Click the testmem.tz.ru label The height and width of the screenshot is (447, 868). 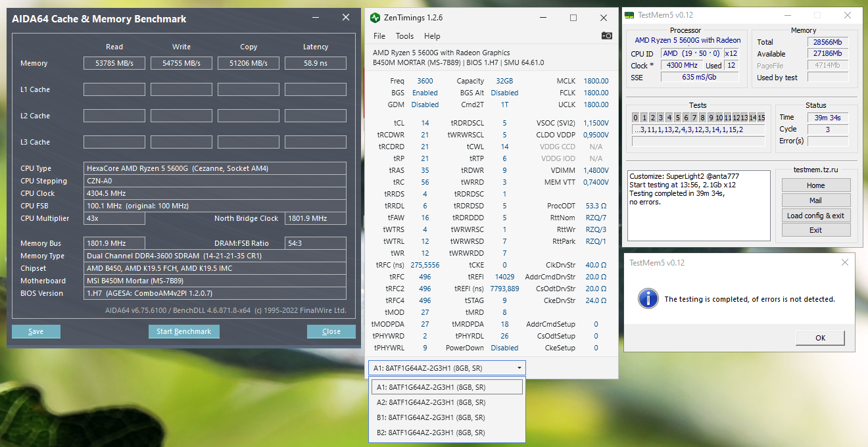[816, 169]
